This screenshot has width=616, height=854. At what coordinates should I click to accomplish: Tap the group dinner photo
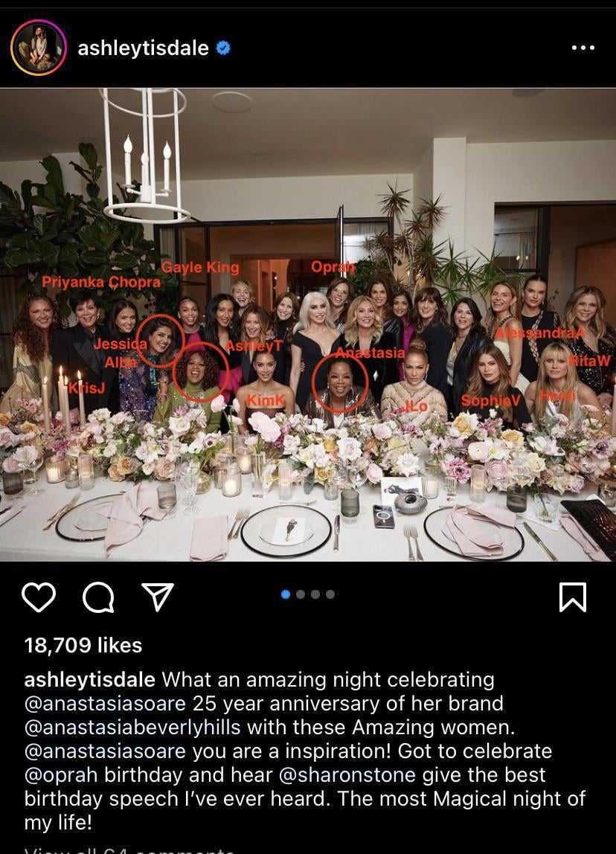(308, 324)
